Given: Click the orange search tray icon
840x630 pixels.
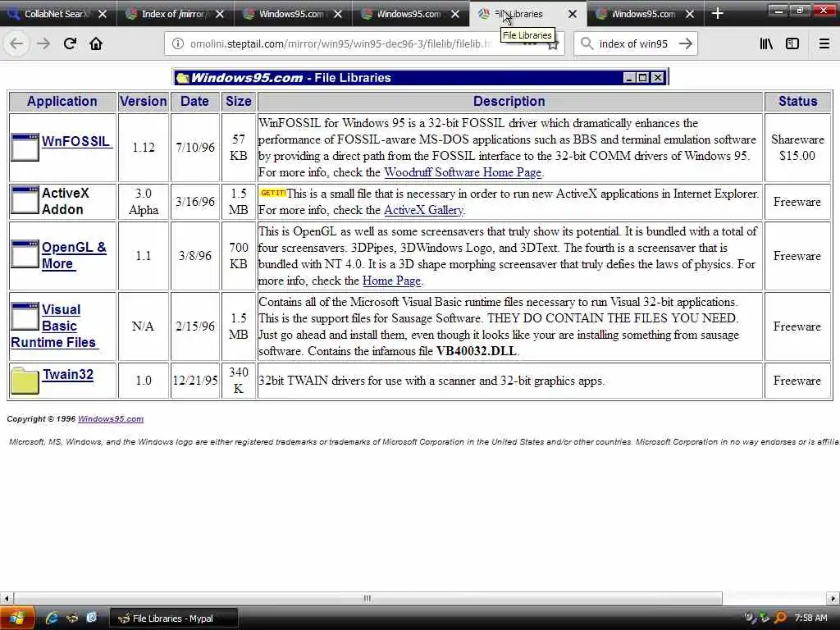Looking at the screenshot, I should click(x=781, y=619).
